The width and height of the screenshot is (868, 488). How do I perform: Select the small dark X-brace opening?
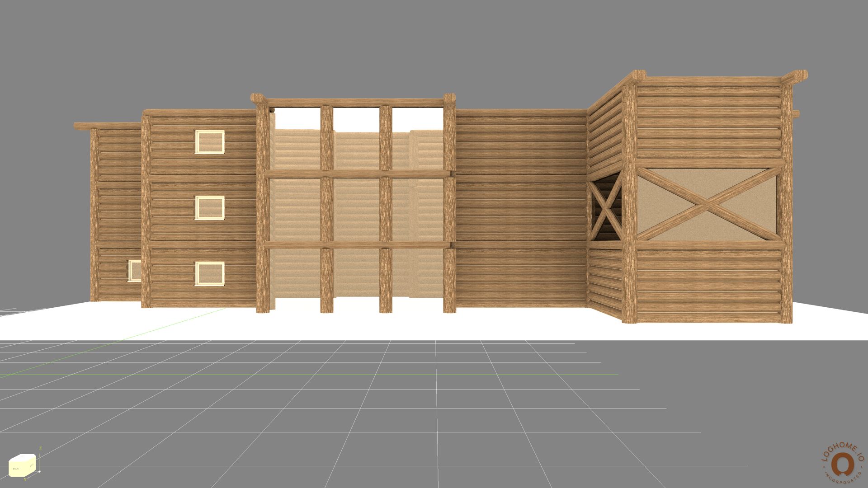(x=606, y=208)
